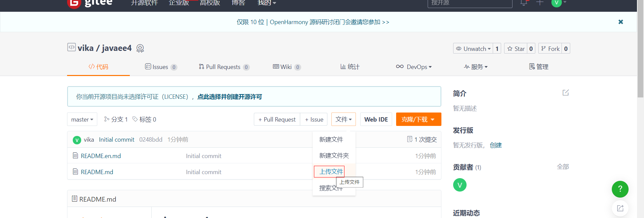Click the plus create icon in header
This screenshot has height=218, width=644.
540,3
